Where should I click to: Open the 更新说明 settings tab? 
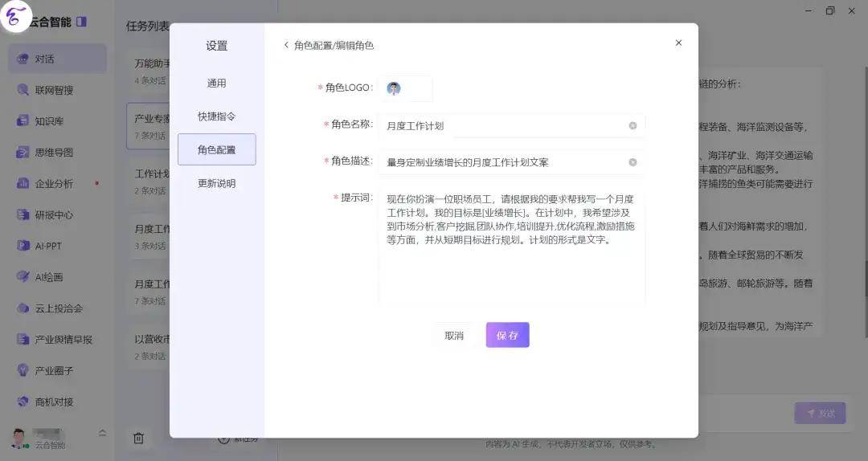pyautogui.click(x=216, y=183)
